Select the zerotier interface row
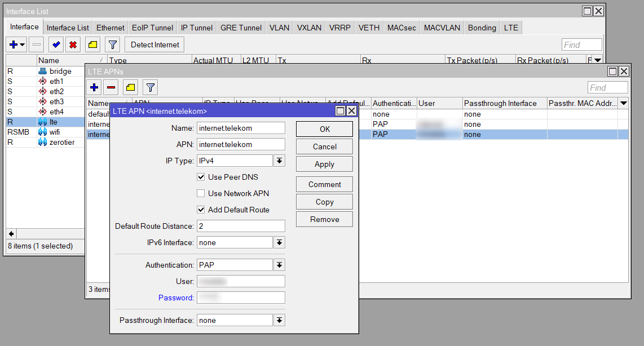 45,143
